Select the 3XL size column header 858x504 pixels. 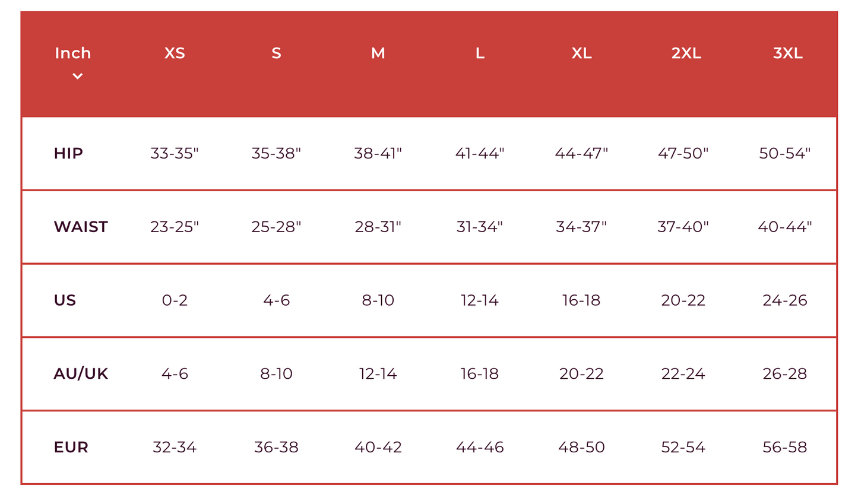pyautogui.click(x=787, y=53)
